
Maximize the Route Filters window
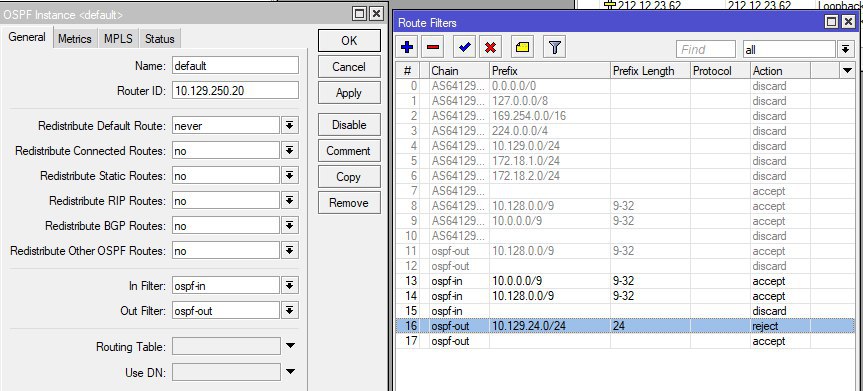point(832,22)
